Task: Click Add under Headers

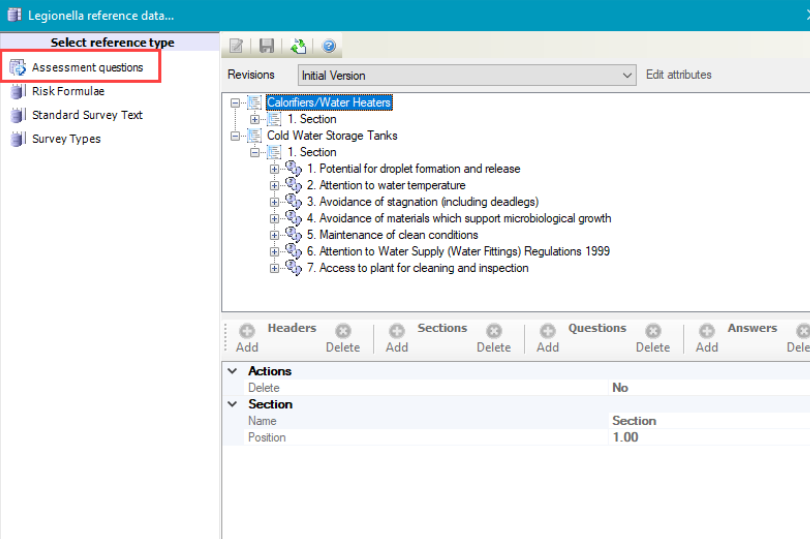Action: [x=246, y=337]
